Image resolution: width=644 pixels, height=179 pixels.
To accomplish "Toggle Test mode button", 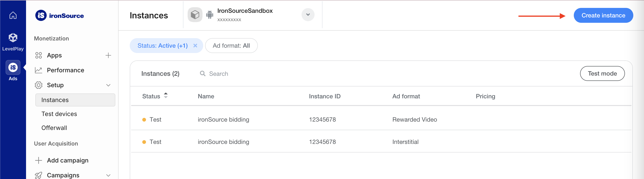I will tap(602, 73).
